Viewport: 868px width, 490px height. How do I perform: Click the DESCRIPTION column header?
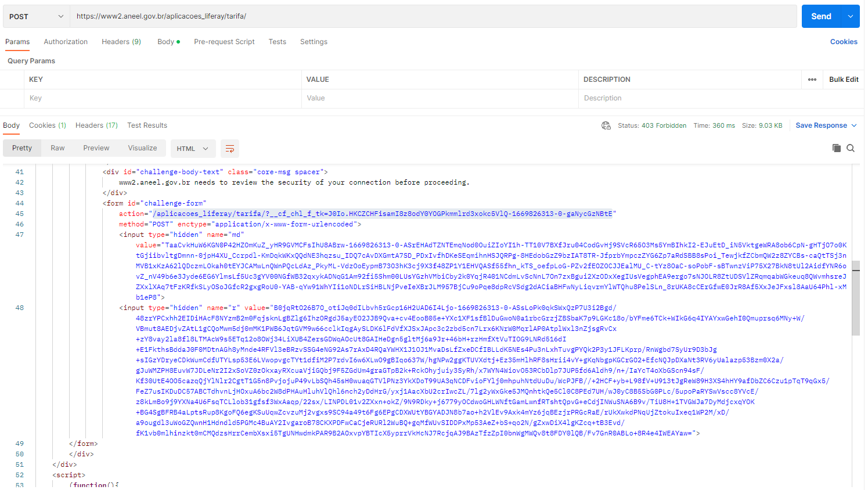coord(607,80)
